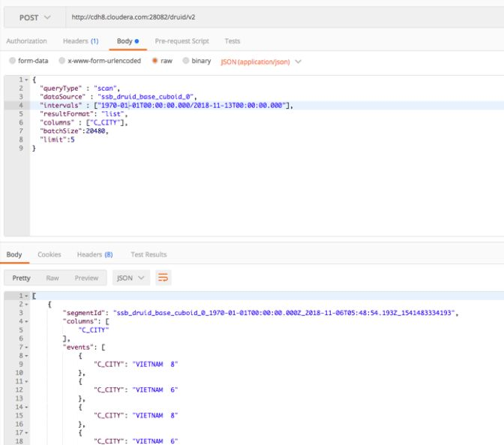The width and height of the screenshot is (504, 445).
Task: Show the Test Results tab
Action: coord(148,255)
